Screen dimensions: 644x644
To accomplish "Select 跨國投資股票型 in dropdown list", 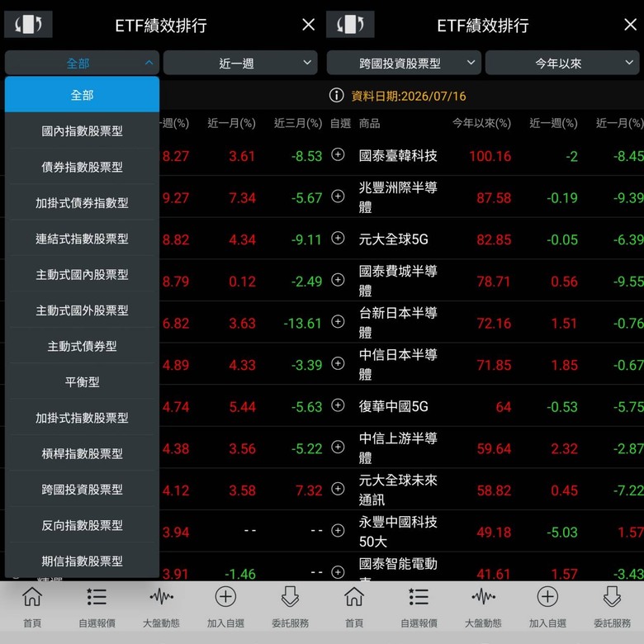I will click(82, 489).
